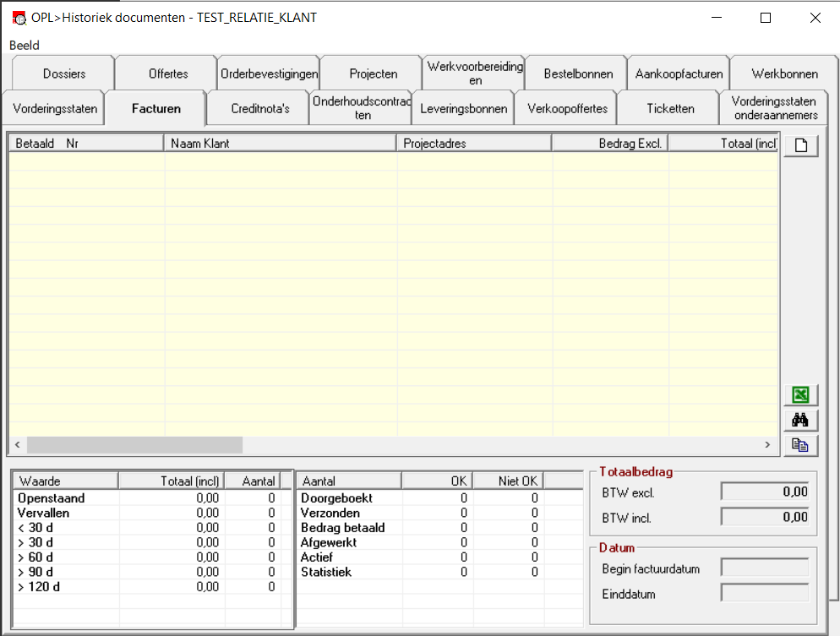
Task: Switch to the Offertes tab
Action: 168,73
